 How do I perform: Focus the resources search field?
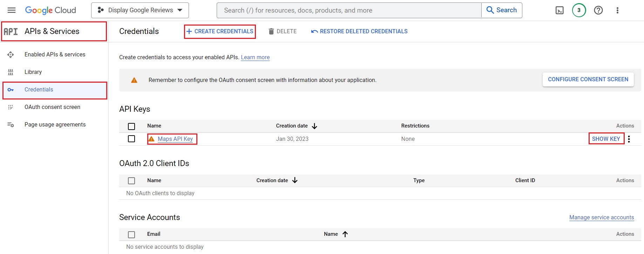point(349,10)
